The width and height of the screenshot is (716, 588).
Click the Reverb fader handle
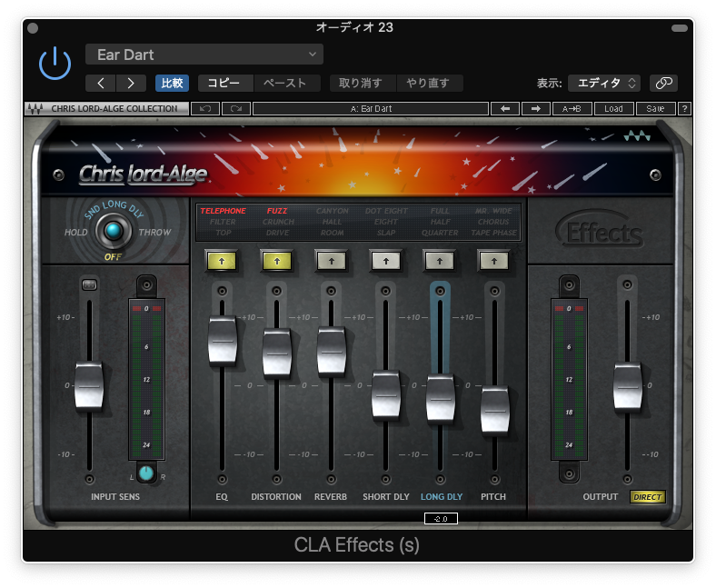[332, 352]
